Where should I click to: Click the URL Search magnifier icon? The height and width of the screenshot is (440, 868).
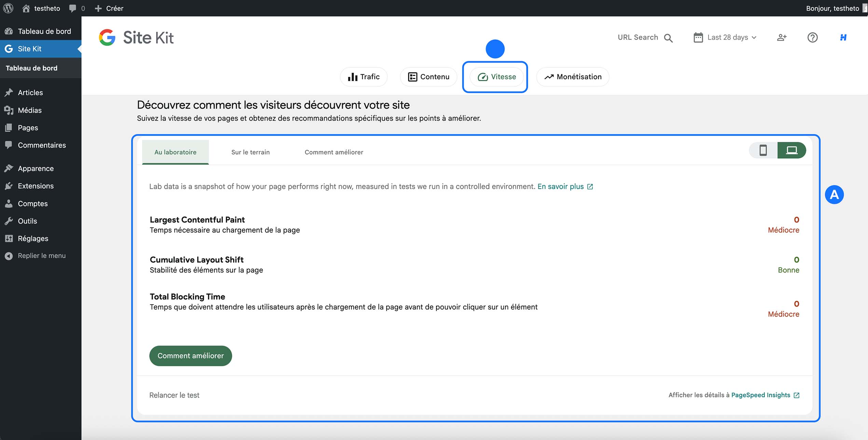click(x=668, y=38)
